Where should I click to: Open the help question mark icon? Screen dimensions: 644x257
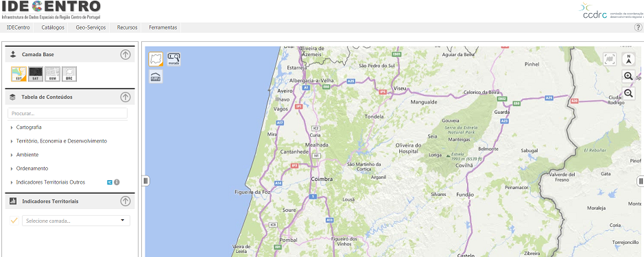(x=639, y=27)
